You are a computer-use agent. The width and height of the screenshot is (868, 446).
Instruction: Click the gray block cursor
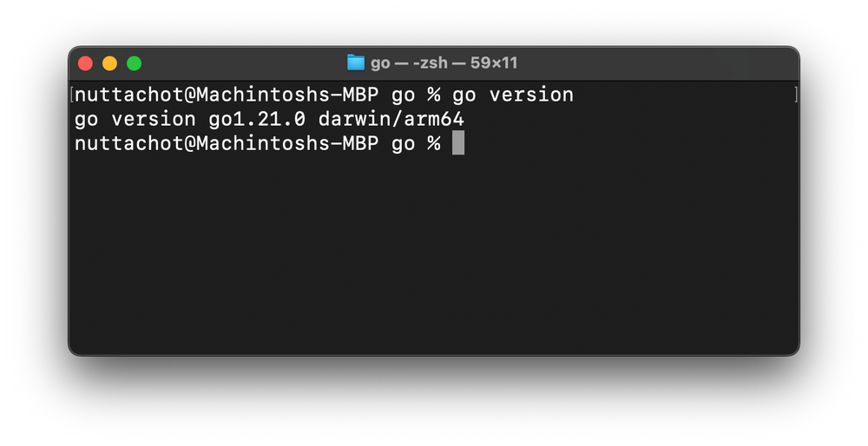457,143
